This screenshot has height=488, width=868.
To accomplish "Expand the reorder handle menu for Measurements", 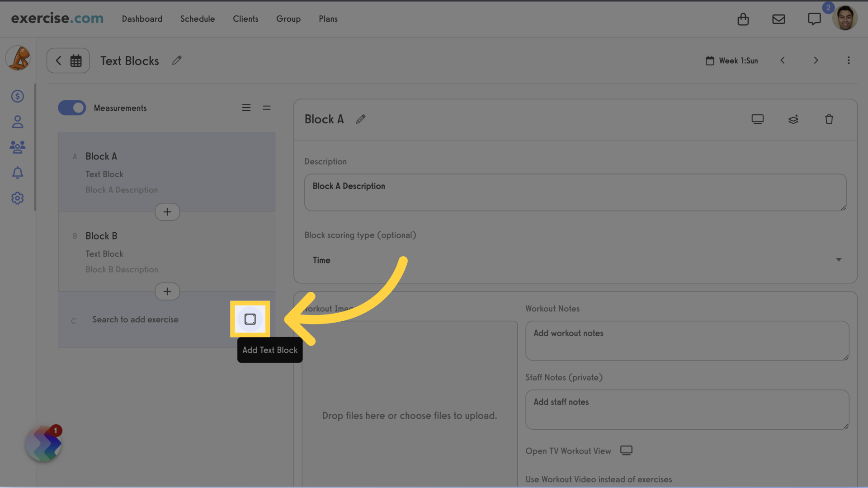I will coord(266,108).
